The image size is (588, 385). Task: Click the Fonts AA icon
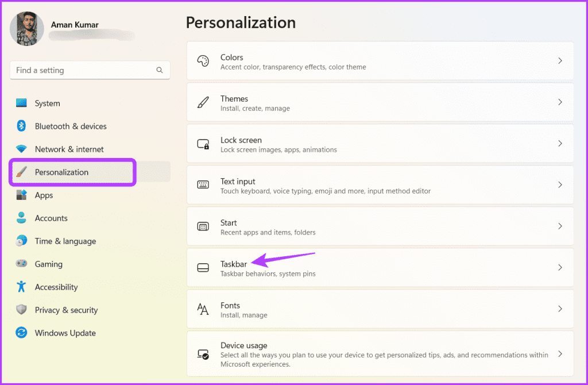click(203, 309)
